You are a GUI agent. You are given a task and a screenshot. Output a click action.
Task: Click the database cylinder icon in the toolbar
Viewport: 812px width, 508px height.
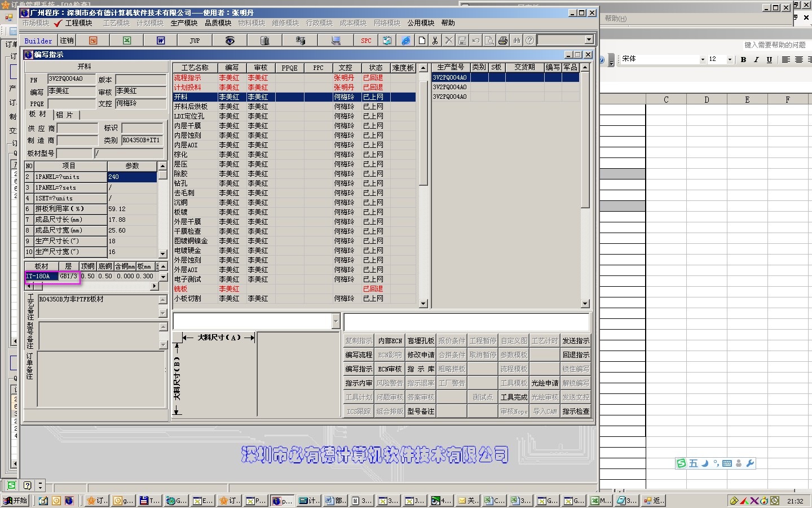(x=265, y=41)
